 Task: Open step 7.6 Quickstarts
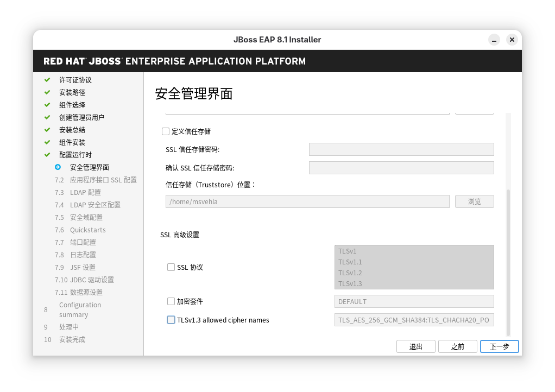[80, 230]
